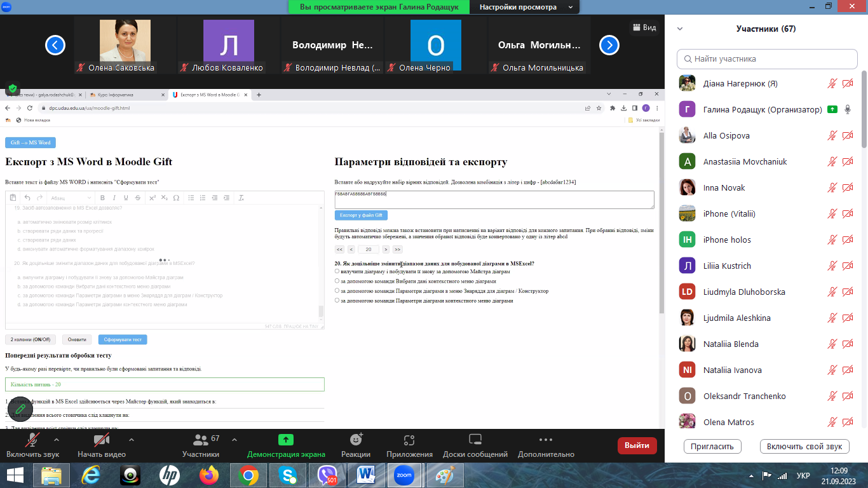Click the participants panel scrollbar

click(864, 109)
